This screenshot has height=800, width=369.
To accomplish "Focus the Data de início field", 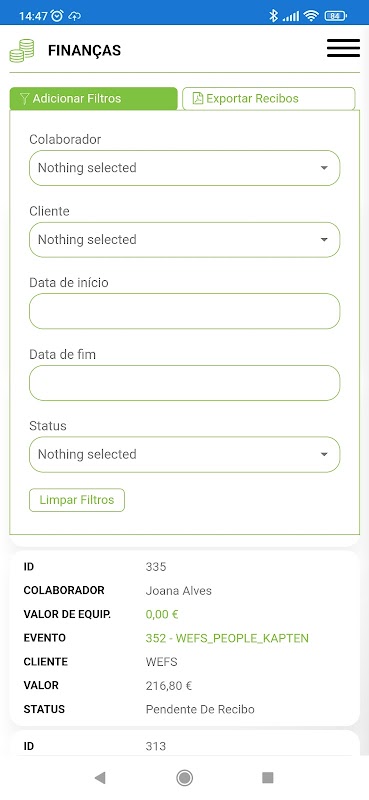I will tap(184, 311).
